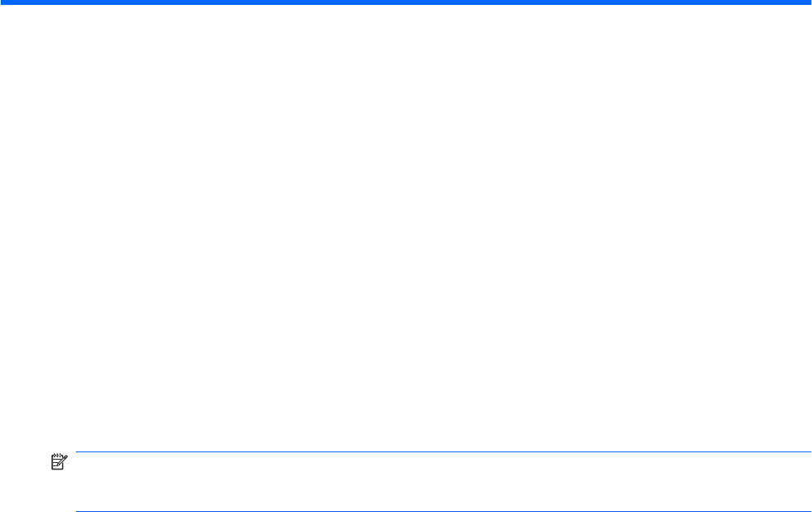Click the thick blue header bar

(x=406, y=2)
